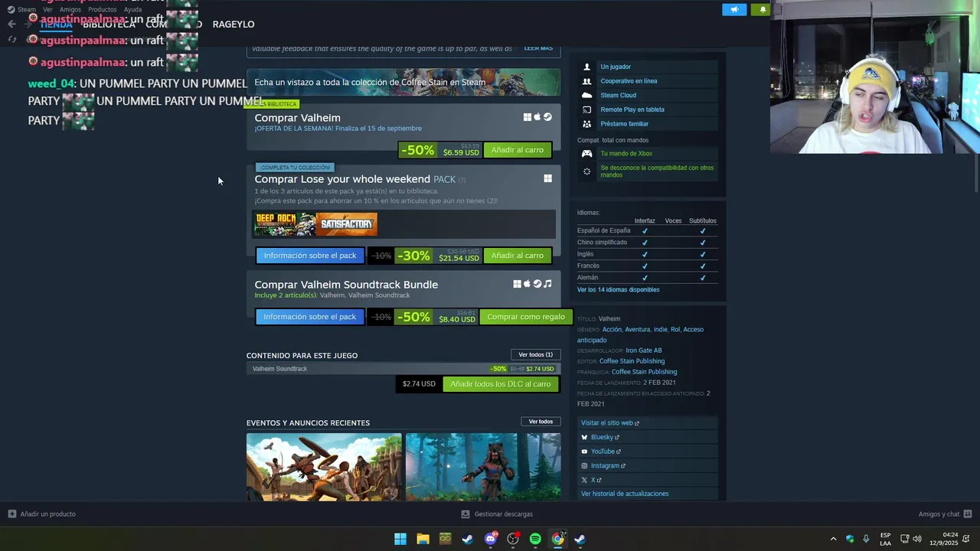980x551 pixels.
Task: Open Amigos y chat
Action: 945,514
